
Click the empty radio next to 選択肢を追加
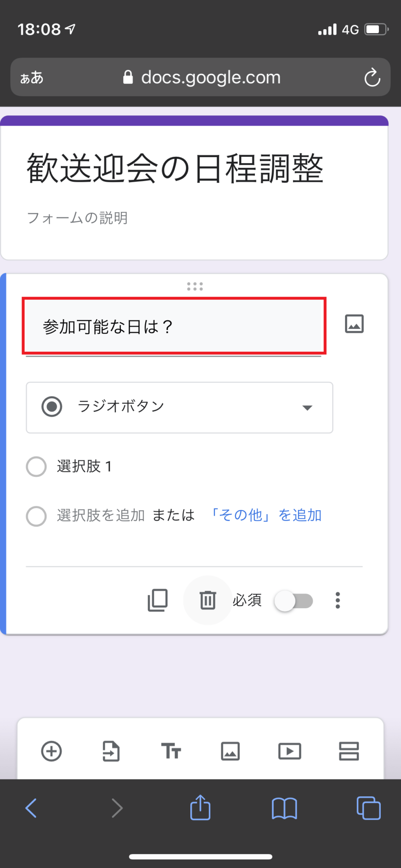click(x=36, y=516)
